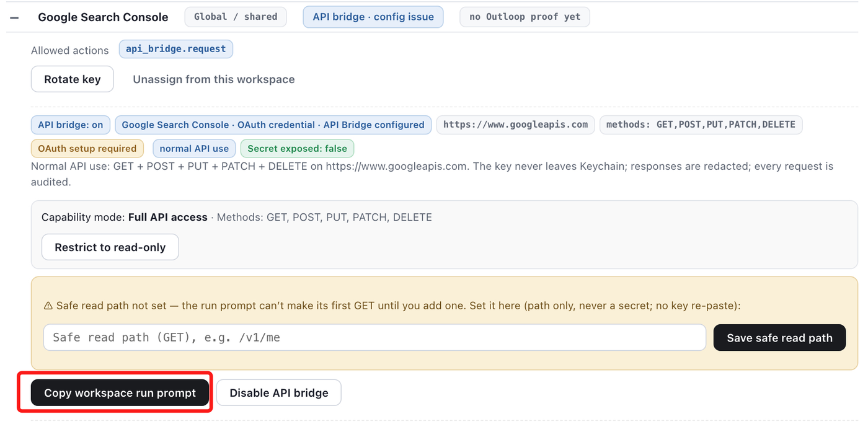Click the Copy workspace run prompt button

120,392
